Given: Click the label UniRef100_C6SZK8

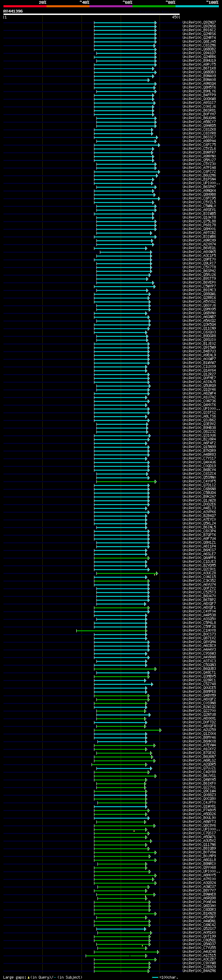Looking at the screenshot, I should point(199,129).
